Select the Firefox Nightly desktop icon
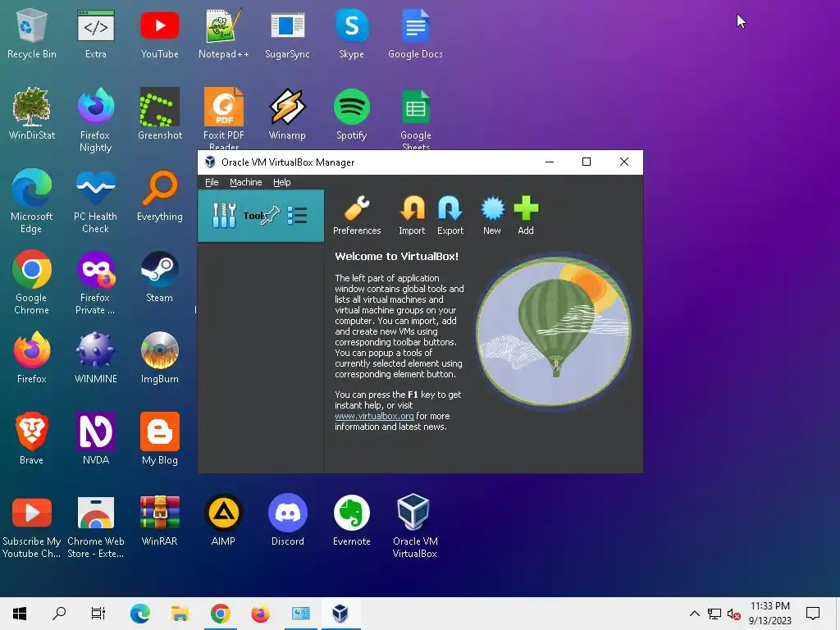The height and width of the screenshot is (630, 840). [95, 120]
